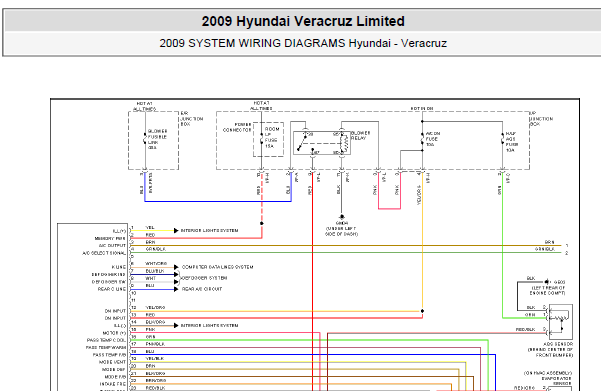Click the 'PNK' wire label at pin 15
Screen dimensions: 601x391
[x=150, y=329]
